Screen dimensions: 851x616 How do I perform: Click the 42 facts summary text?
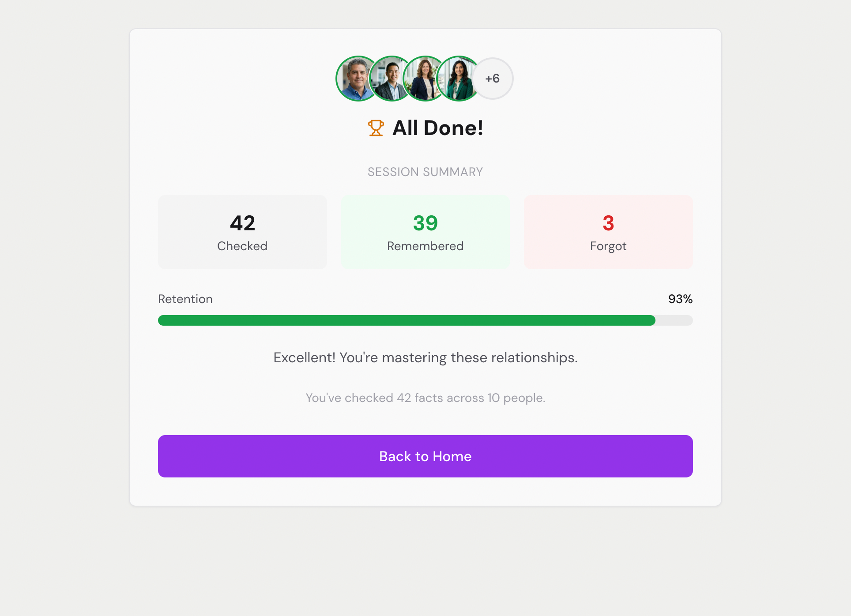[x=425, y=398]
